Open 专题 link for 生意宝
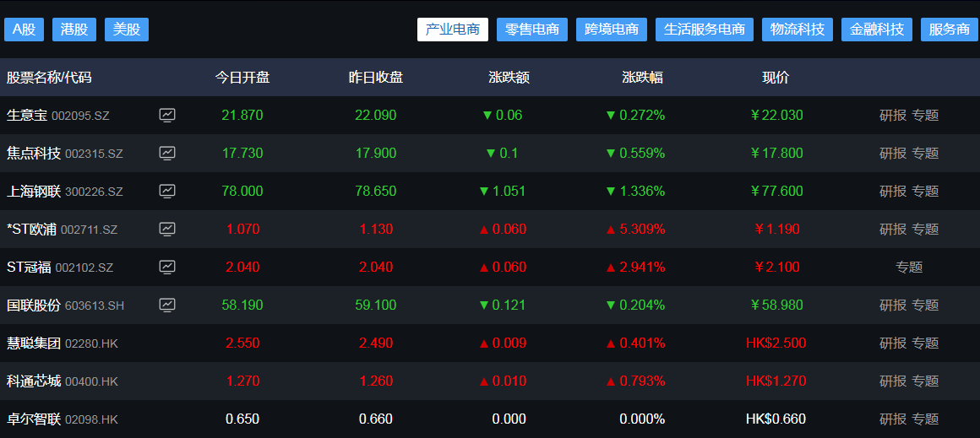This screenshot has width=980, height=438. (x=925, y=116)
